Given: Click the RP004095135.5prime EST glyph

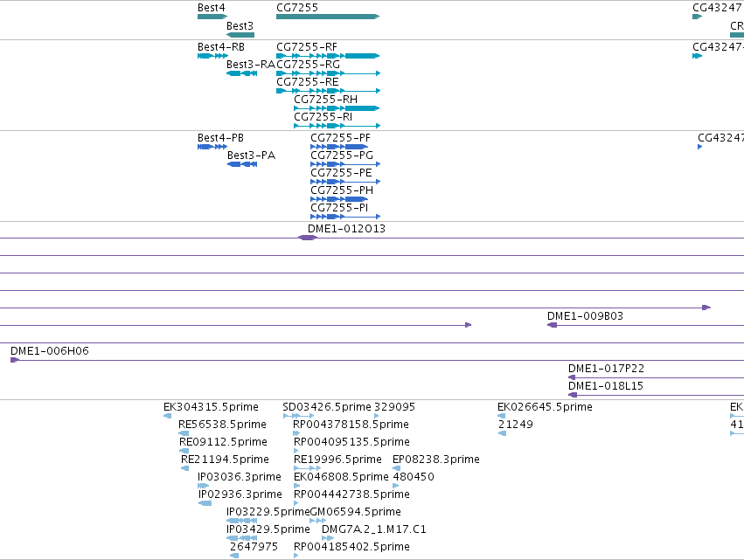Looking at the screenshot, I should click(x=296, y=451).
